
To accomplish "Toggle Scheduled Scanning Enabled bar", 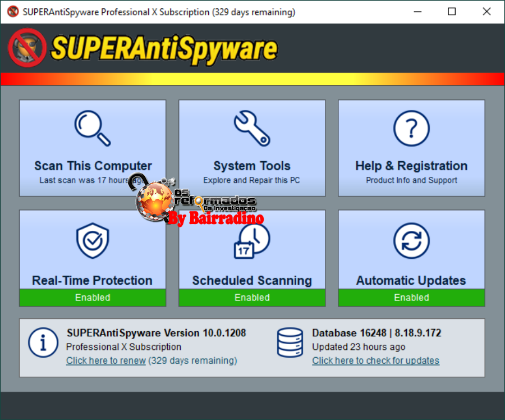I will pos(252,297).
